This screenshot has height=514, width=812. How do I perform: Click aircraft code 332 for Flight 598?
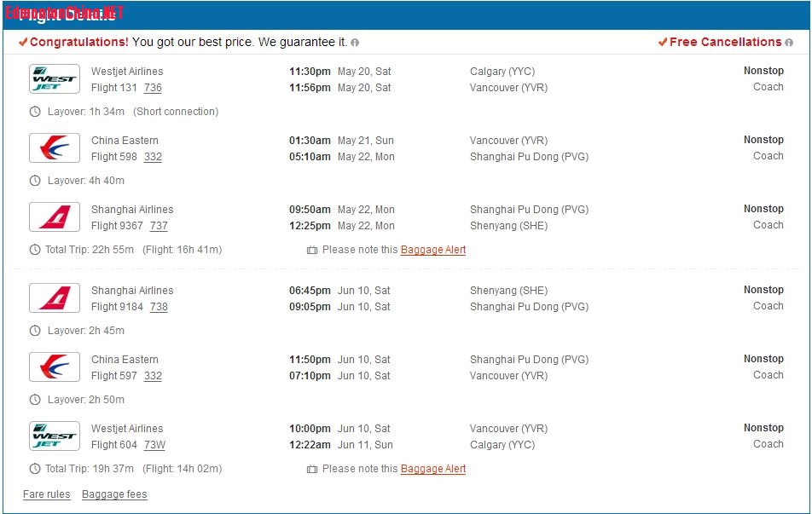pos(153,157)
